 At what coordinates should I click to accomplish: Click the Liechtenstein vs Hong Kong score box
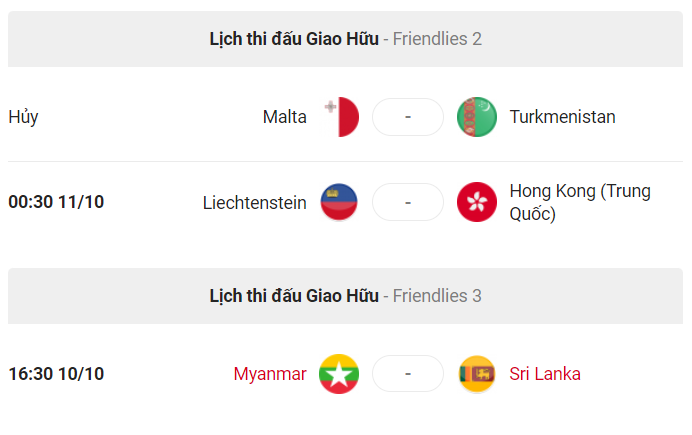click(408, 202)
